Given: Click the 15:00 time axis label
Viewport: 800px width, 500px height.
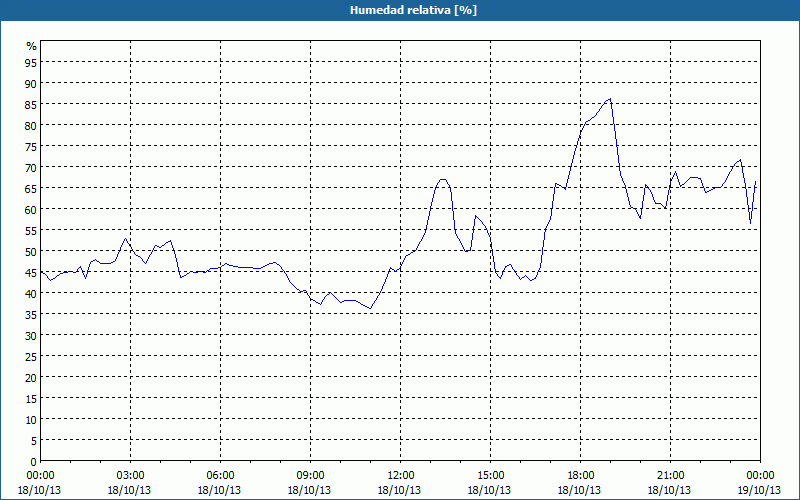Looking at the screenshot, I should (490, 476).
